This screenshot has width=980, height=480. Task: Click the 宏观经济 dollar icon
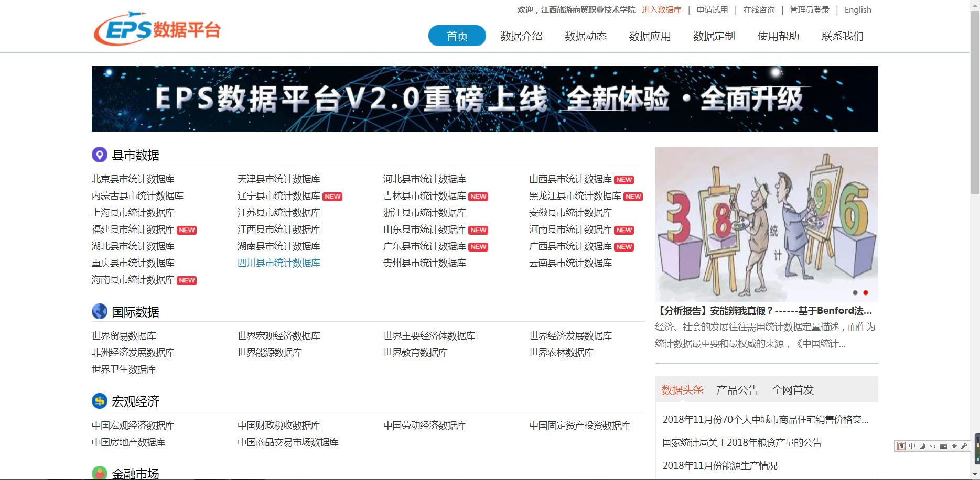100,401
